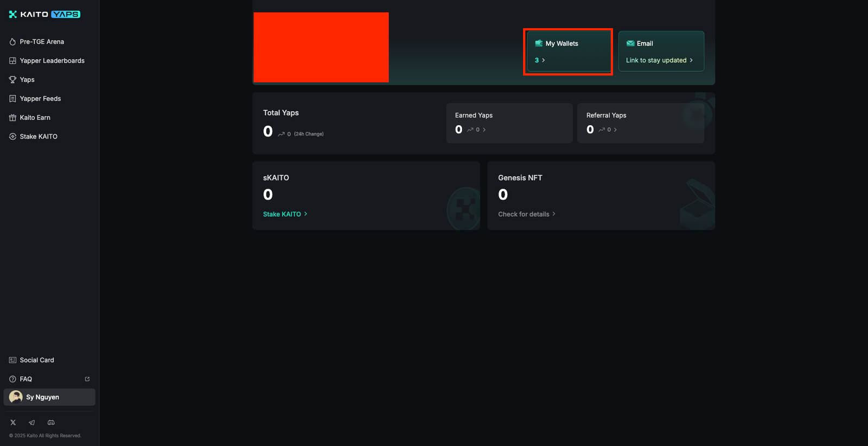The width and height of the screenshot is (868, 446).
Task: Click the Email envelope icon
Action: (630, 43)
